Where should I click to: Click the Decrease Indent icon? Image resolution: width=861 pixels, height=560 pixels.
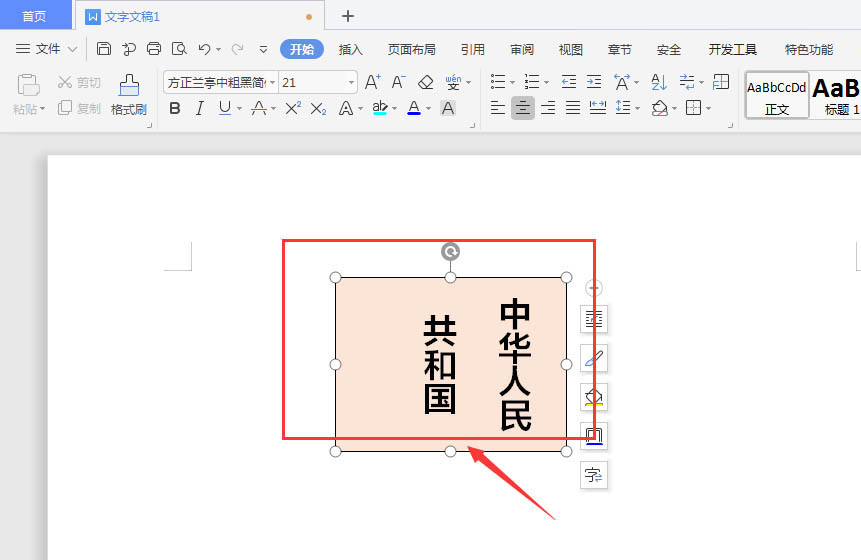click(x=569, y=82)
